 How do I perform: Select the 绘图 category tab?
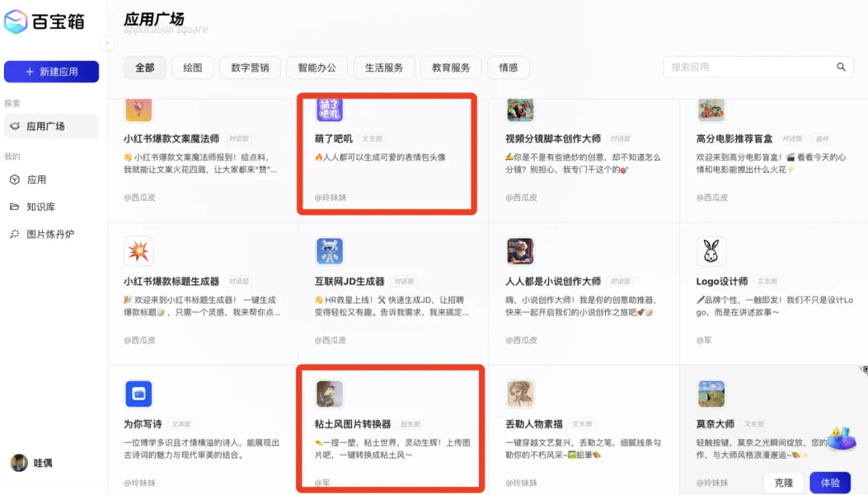193,67
